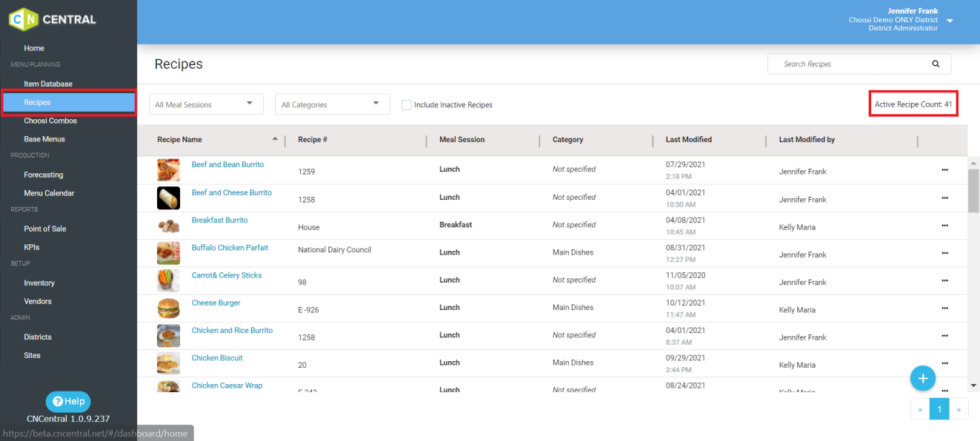Tick Include Inactive Recipes checkbox
Viewport: 980px width, 441px height.
[x=406, y=105]
